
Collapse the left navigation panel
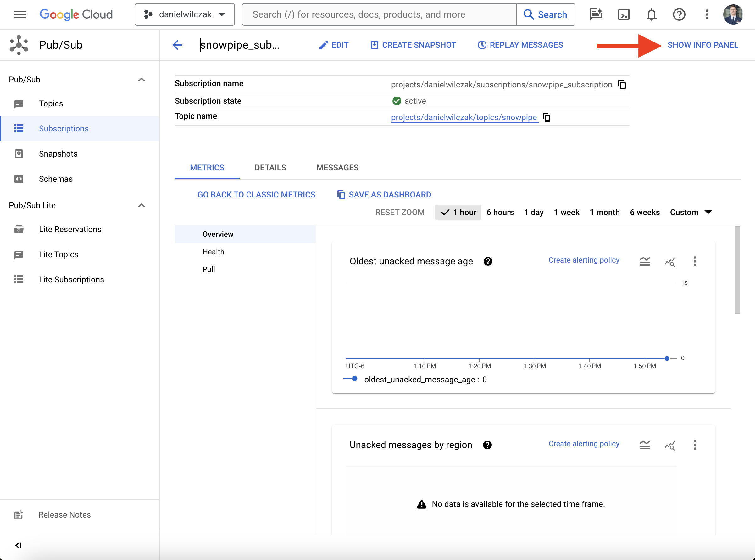(x=19, y=545)
